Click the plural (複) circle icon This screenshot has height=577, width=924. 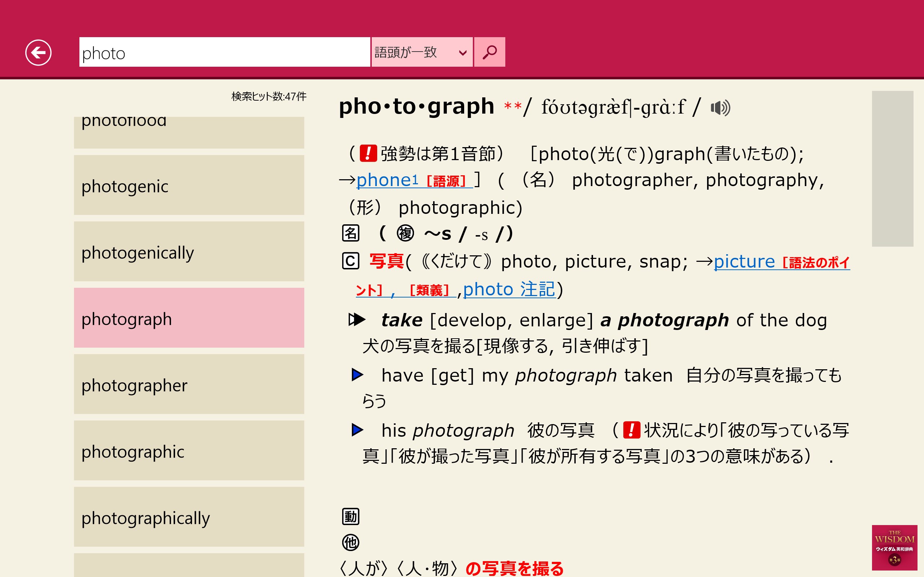coord(405,233)
